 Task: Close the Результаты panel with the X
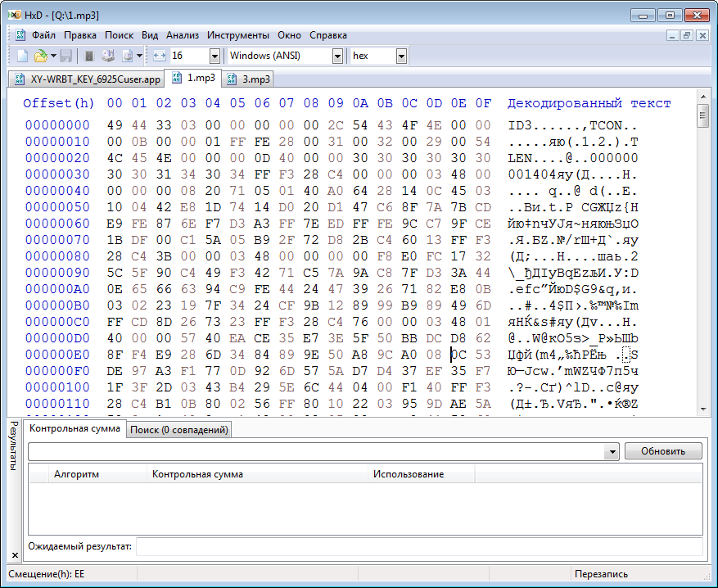[15, 555]
